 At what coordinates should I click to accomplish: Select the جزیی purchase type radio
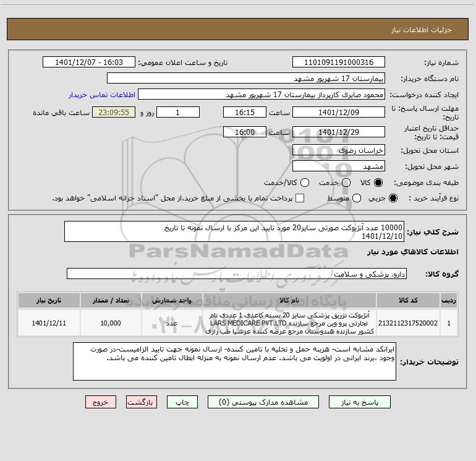click(x=393, y=198)
